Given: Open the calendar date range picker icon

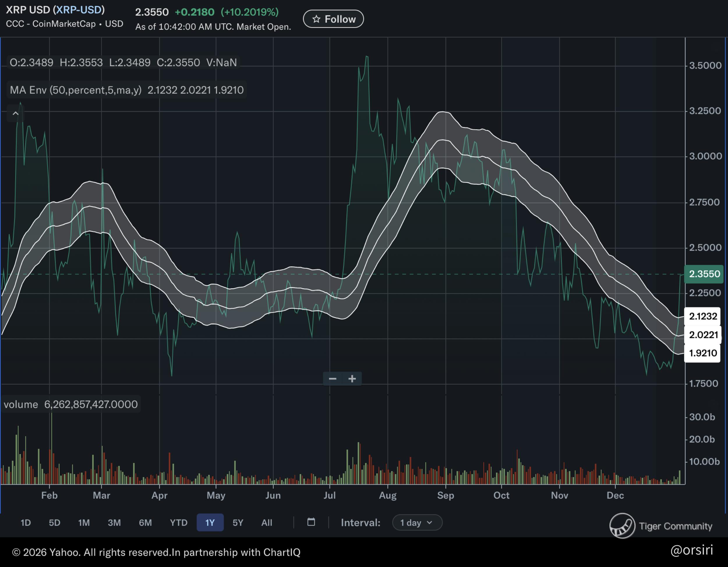Looking at the screenshot, I should tap(311, 522).
